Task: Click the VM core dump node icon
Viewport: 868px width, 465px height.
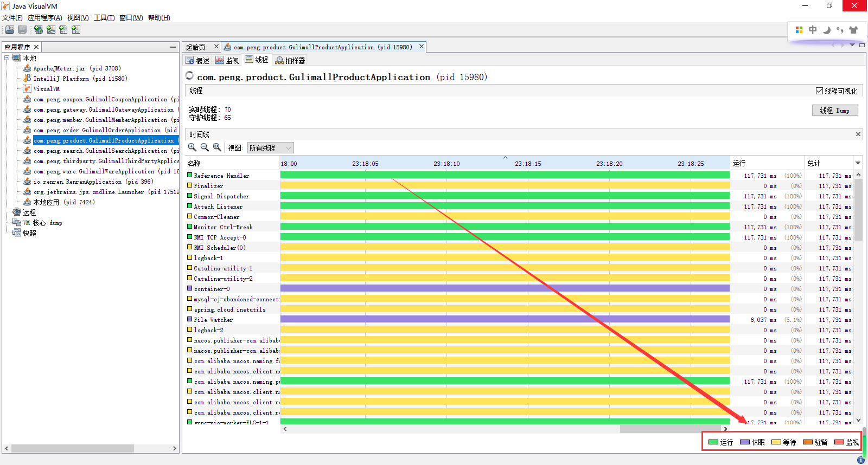Action: tap(17, 222)
